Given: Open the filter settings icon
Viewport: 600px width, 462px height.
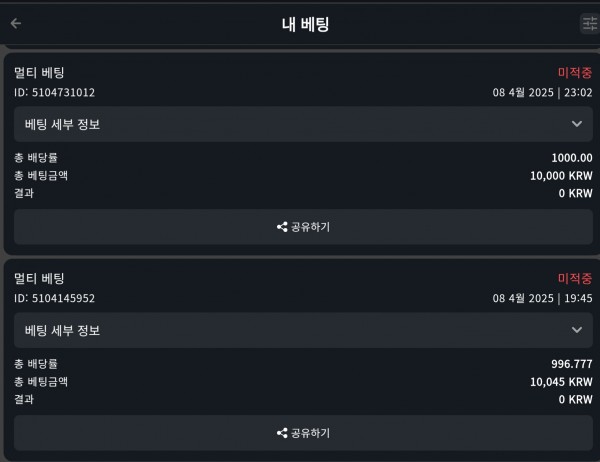Looking at the screenshot, I should click(x=590, y=24).
